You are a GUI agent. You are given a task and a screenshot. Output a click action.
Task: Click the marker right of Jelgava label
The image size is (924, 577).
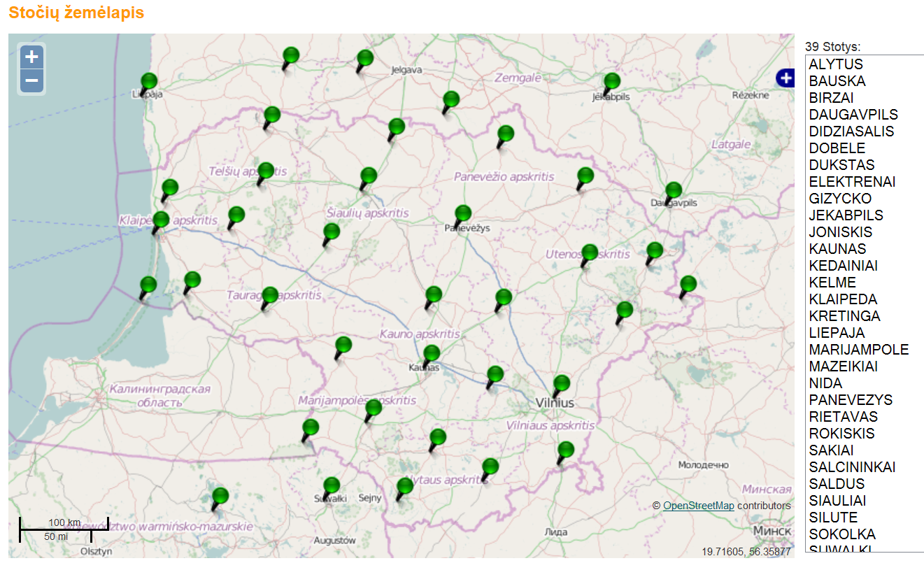coord(450,103)
